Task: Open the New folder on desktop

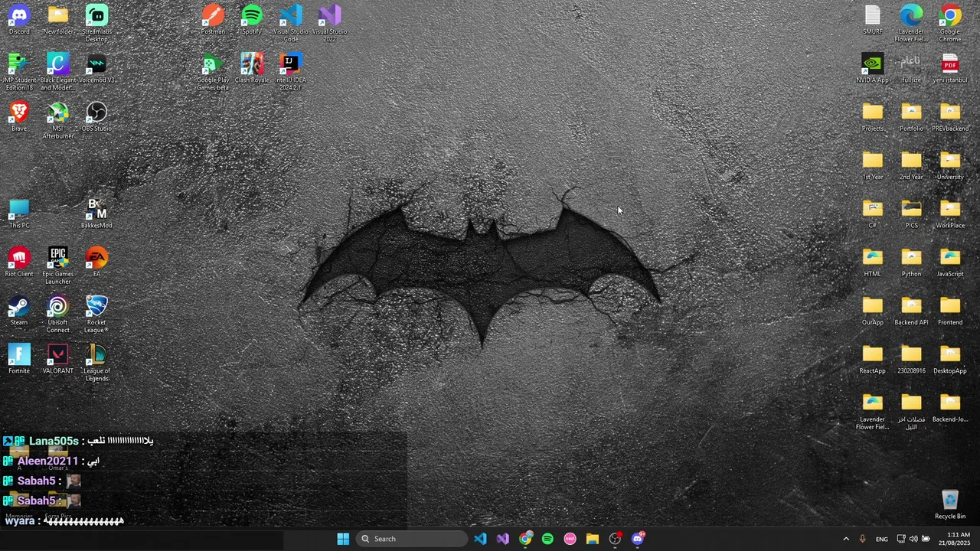Action: pyautogui.click(x=57, y=20)
